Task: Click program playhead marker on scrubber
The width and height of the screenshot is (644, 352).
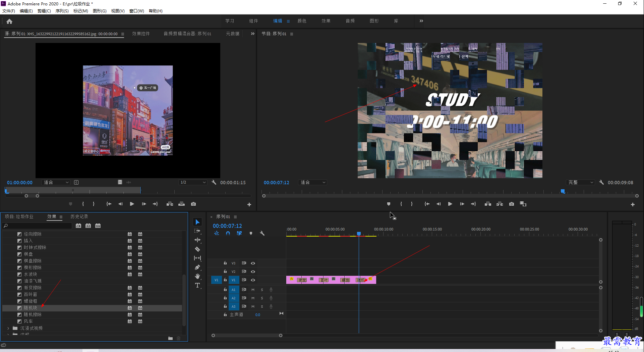Action: (563, 191)
